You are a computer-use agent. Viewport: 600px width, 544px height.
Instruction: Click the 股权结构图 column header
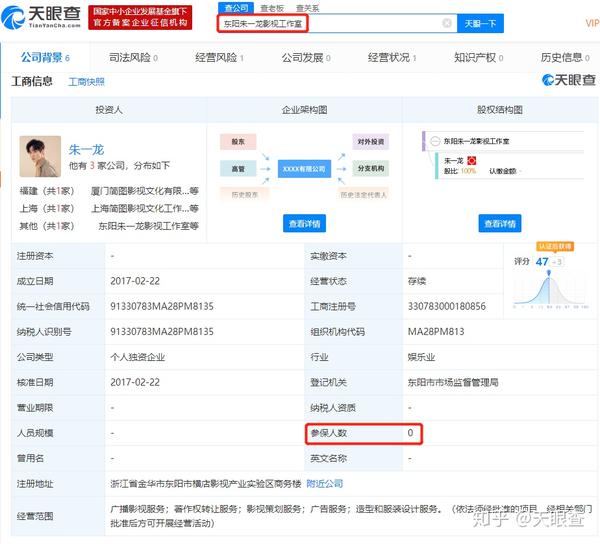[500, 110]
